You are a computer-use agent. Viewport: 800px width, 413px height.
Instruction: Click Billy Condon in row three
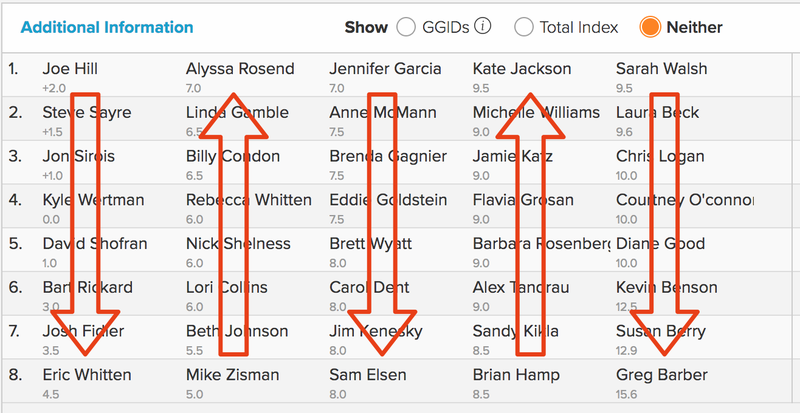233,157
